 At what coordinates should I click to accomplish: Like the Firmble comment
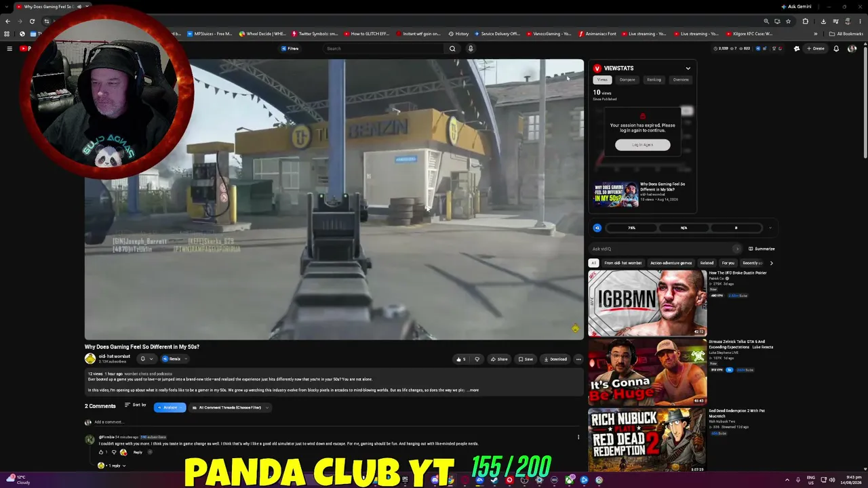[101, 452]
